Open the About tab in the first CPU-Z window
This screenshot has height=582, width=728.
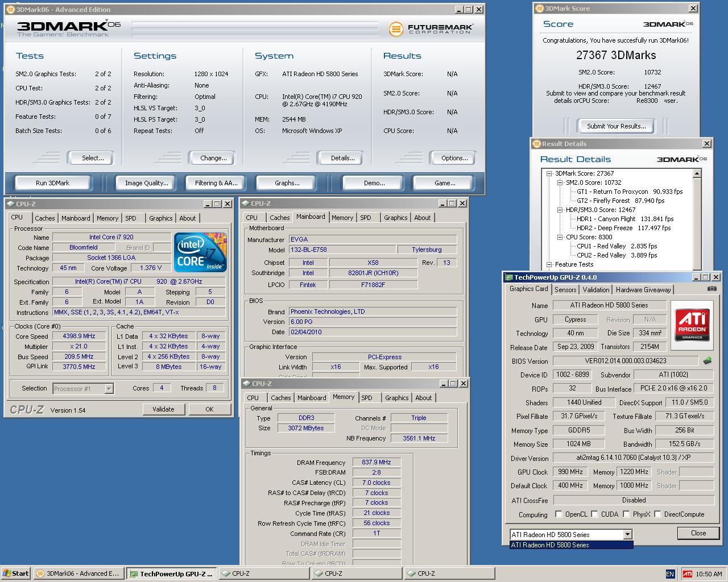pyautogui.click(x=187, y=218)
